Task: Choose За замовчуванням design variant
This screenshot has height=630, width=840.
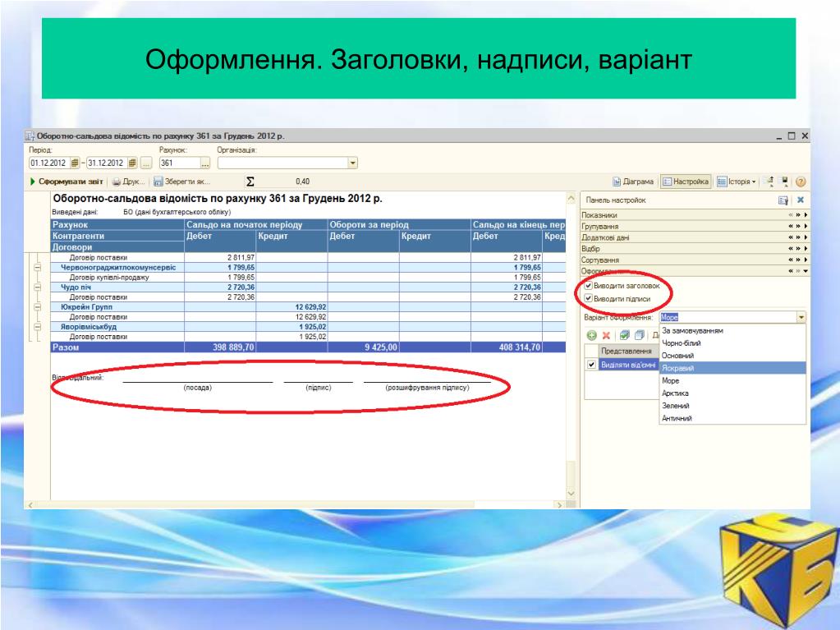Action: click(x=732, y=330)
